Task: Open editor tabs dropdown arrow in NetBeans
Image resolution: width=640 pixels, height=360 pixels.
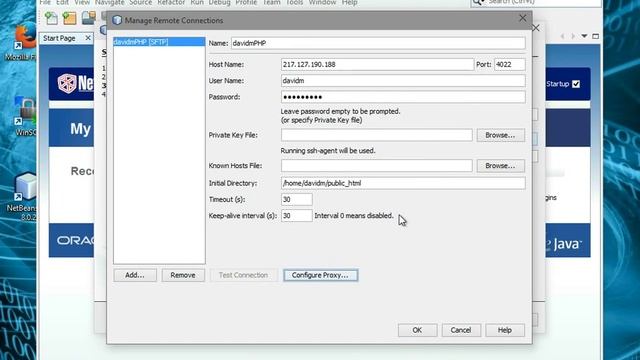Action: click(584, 36)
